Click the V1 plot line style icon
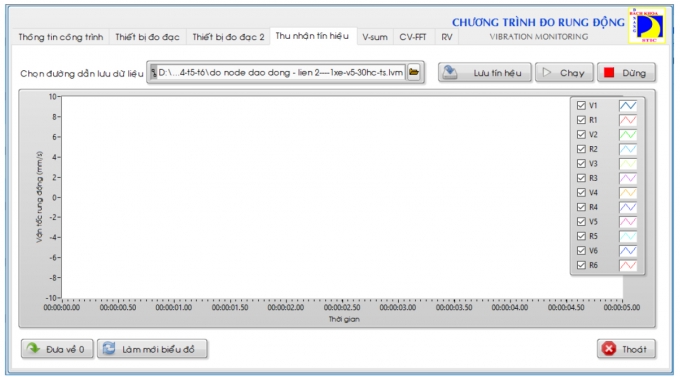 (628, 105)
